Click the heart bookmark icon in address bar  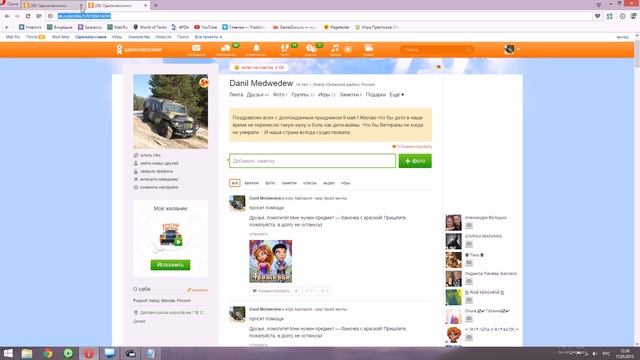(598, 16)
